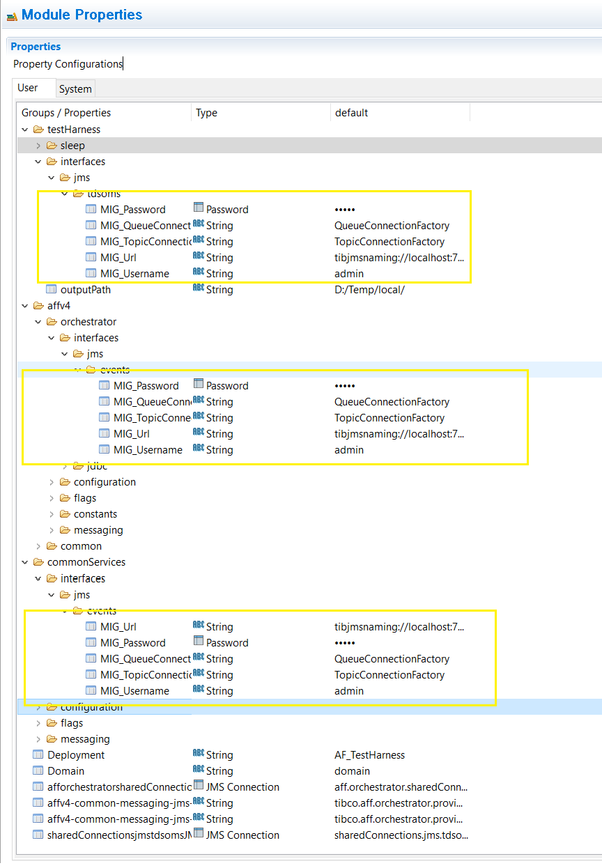Click the constants folder icon
Viewport: 602px width, 868px height.
pos(65,514)
